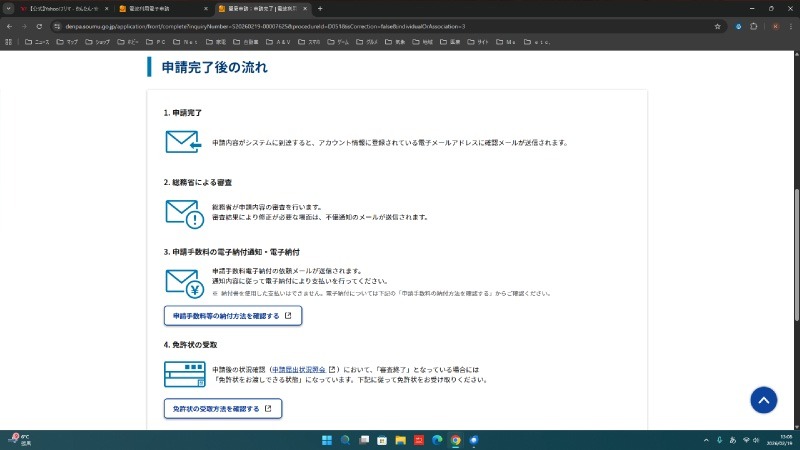
Task: Click the Chrome profile avatar icon
Action: (x=774, y=26)
